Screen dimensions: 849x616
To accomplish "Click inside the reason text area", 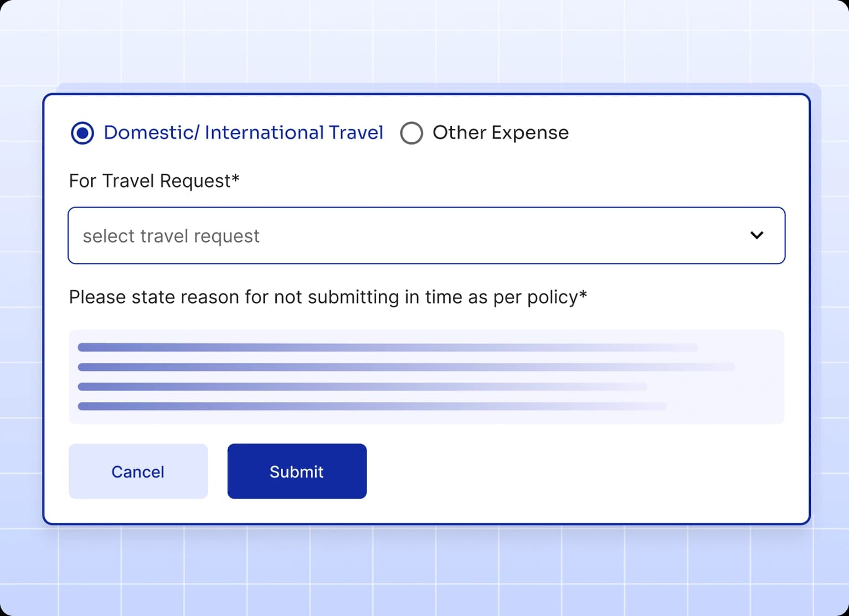I will click(x=426, y=377).
